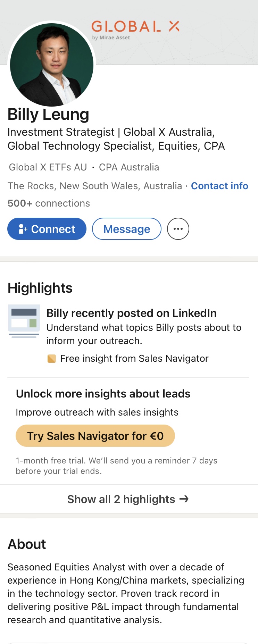
Task: View the 500+ connections count
Action: tap(49, 203)
